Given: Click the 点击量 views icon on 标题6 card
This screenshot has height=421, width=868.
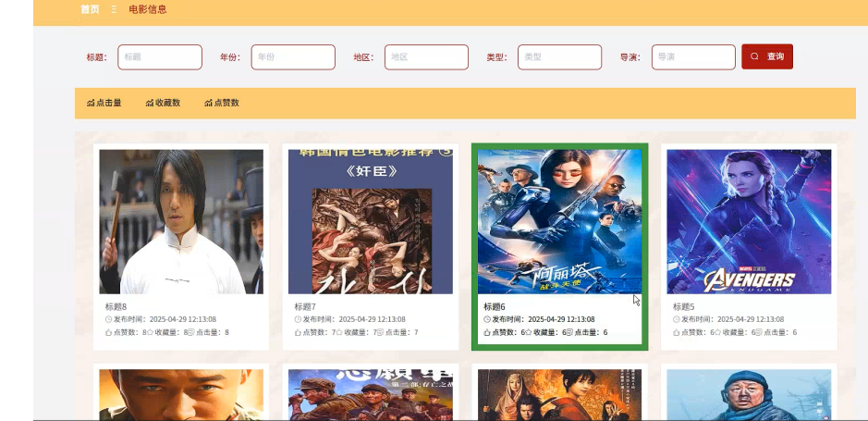Looking at the screenshot, I should [570, 333].
